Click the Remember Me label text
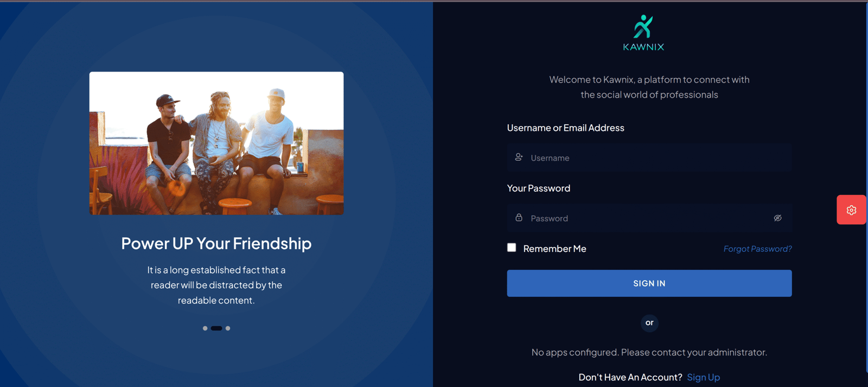The image size is (868, 387). coord(554,249)
